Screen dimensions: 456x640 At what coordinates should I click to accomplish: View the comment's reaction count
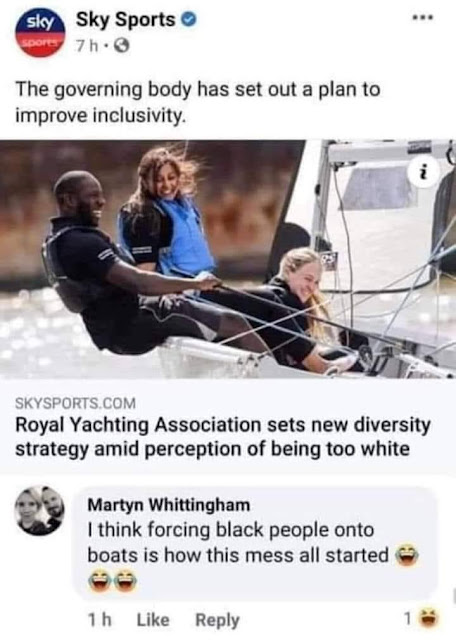pos(407,619)
